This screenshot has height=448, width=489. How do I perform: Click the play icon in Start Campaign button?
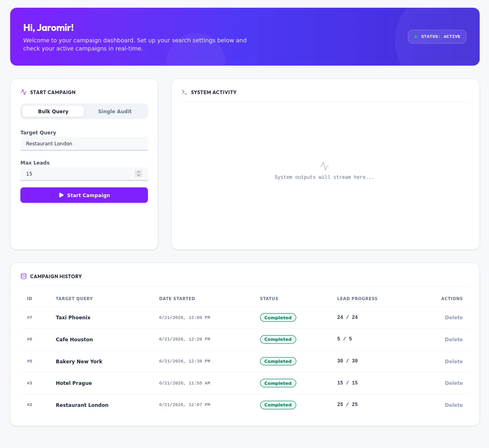pos(61,195)
